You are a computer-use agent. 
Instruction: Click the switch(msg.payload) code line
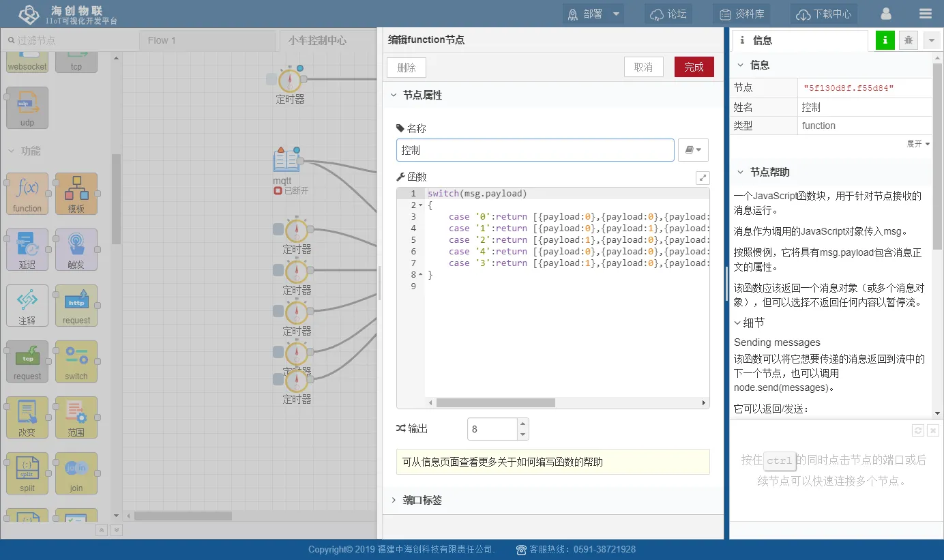pos(477,194)
